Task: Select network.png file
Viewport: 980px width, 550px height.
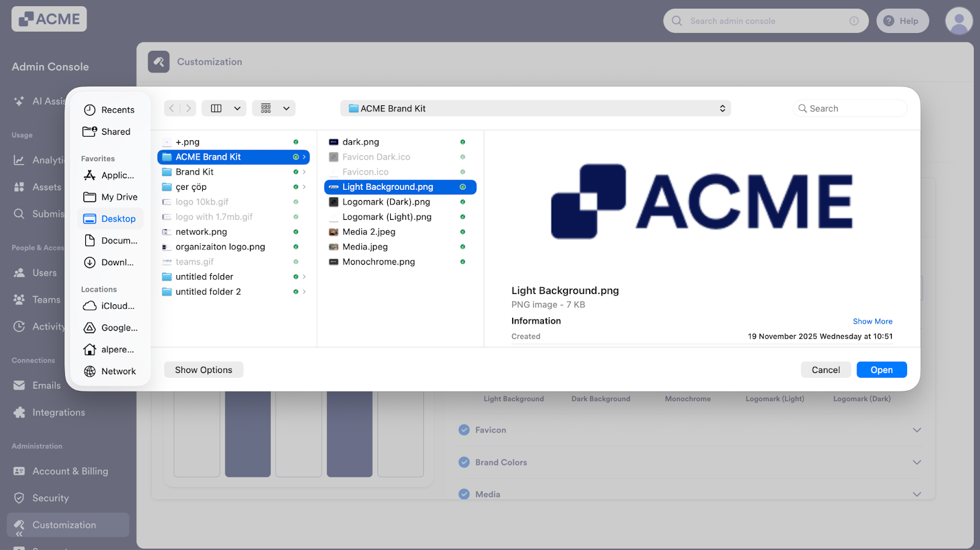Action: point(233,232)
